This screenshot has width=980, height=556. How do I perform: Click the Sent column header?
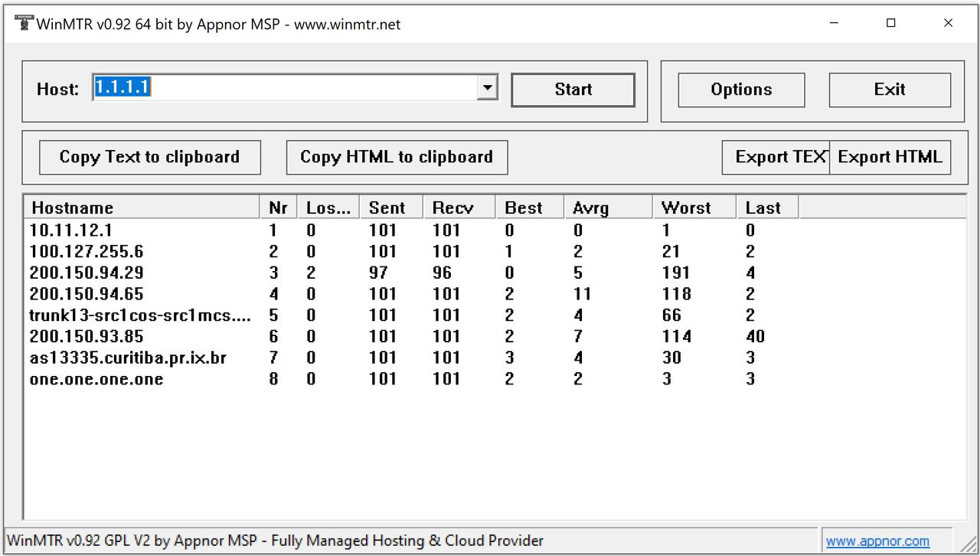[391, 208]
